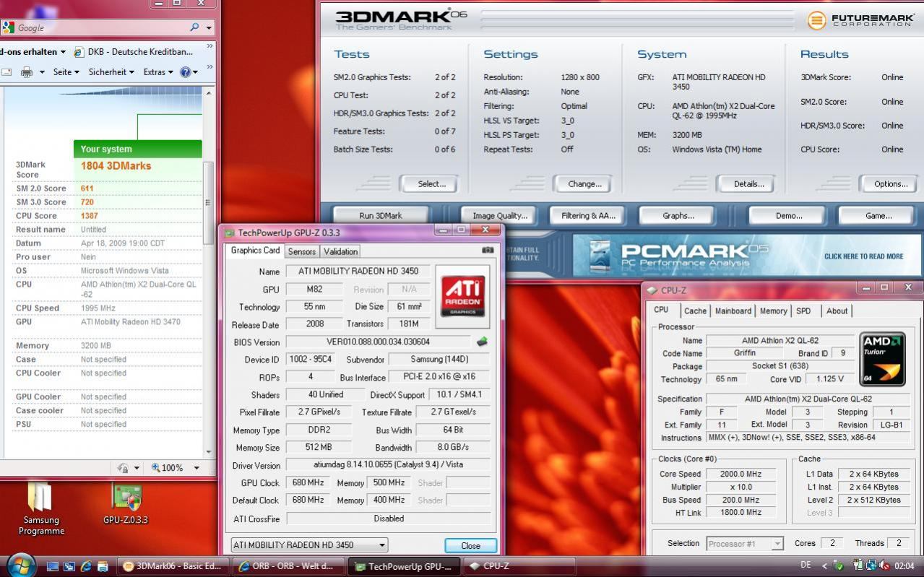Open the SPD tab in CPU-Z
Image resolution: width=924 pixels, height=577 pixels.
pos(803,311)
